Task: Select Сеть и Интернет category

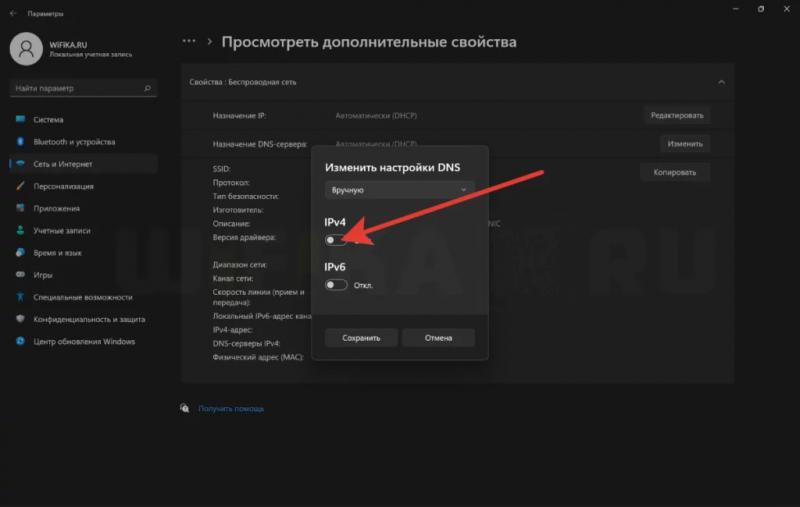Action: tap(83, 164)
